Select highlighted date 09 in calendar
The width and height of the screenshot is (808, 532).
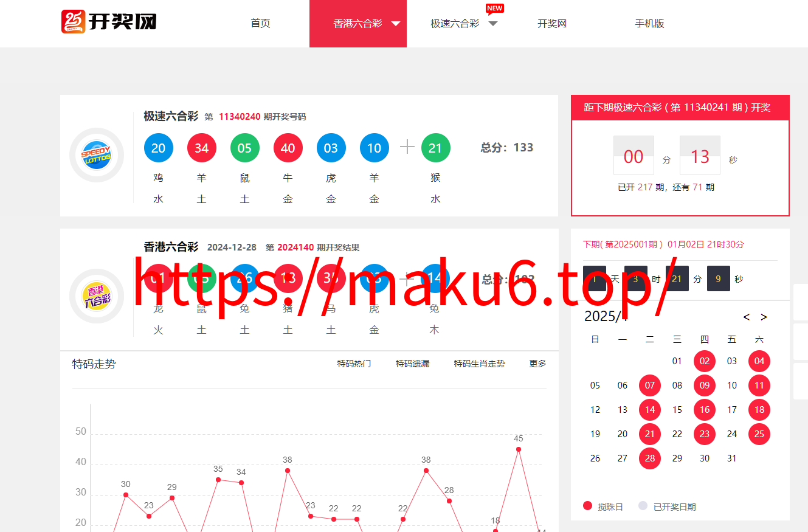[x=705, y=385]
